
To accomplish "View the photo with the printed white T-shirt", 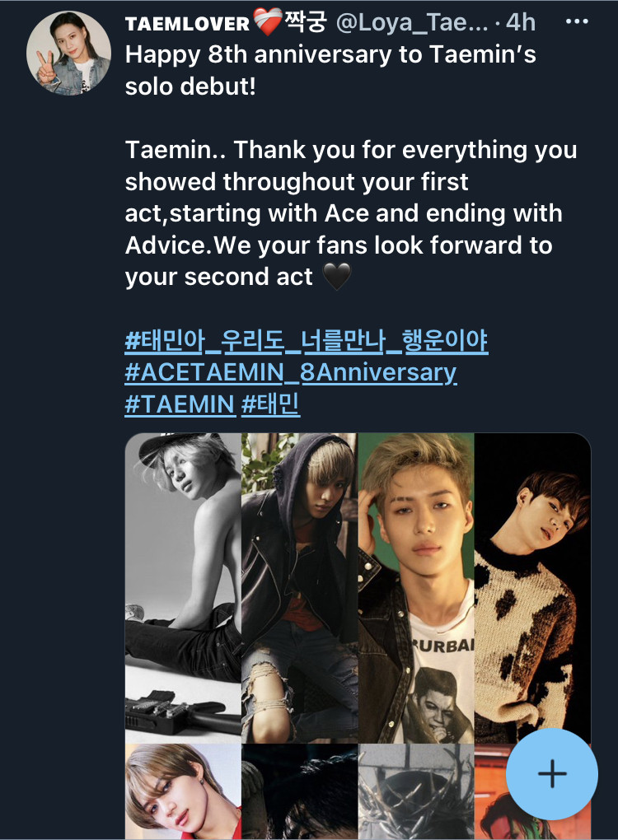I will (416, 587).
